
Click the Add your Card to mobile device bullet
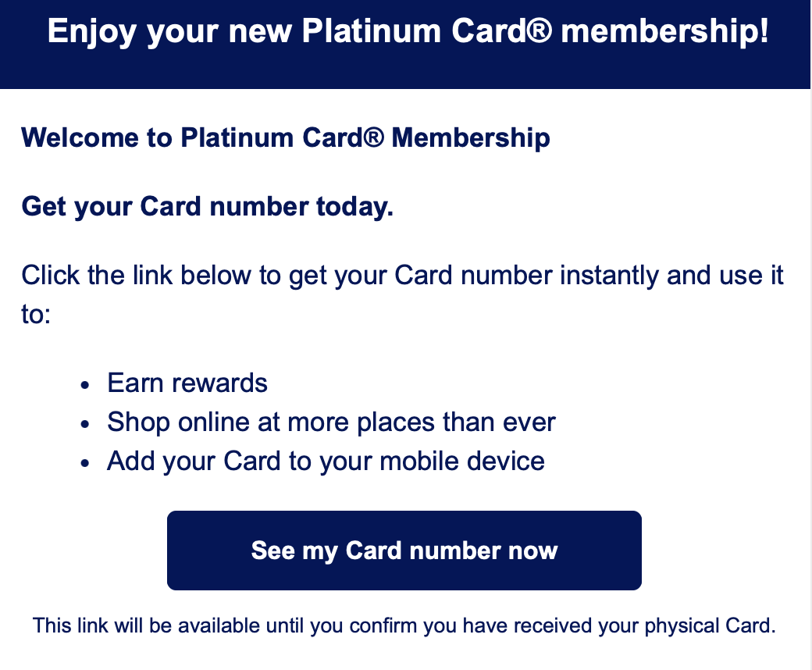pyautogui.click(x=325, y=461)
